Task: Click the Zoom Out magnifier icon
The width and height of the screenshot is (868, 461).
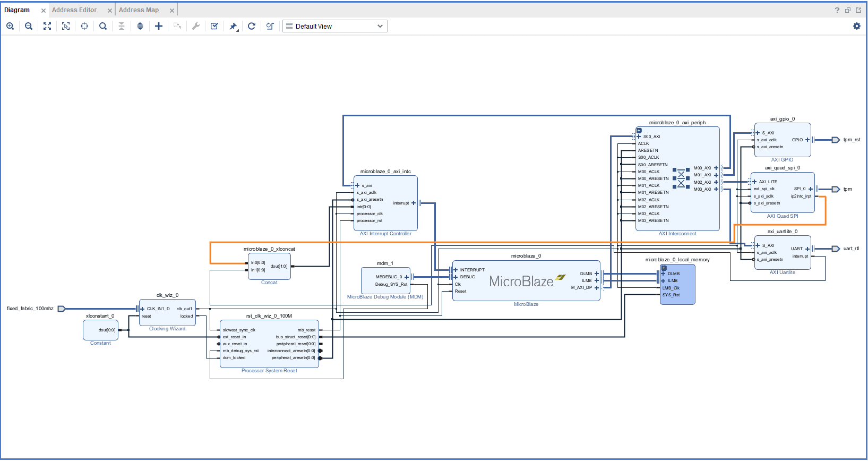Action: pyautogui.click(x=29, y=26)
